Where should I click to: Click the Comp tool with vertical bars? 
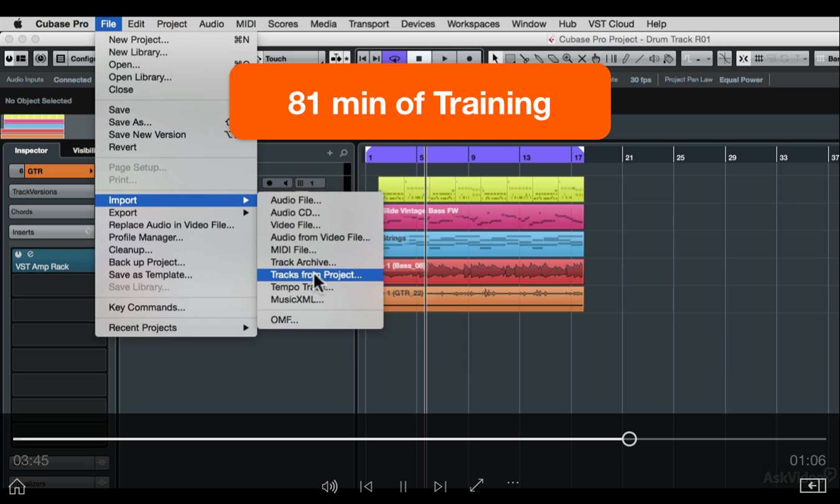click(611, 58)
